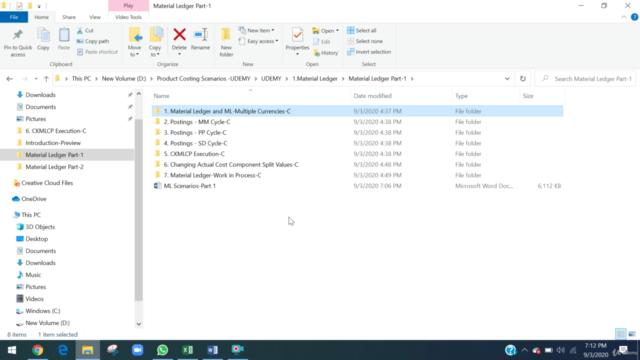The height and width of the screenshot is (360, 640).
Task: Sort by the Name column header
Action: click(x=161, y=96)
